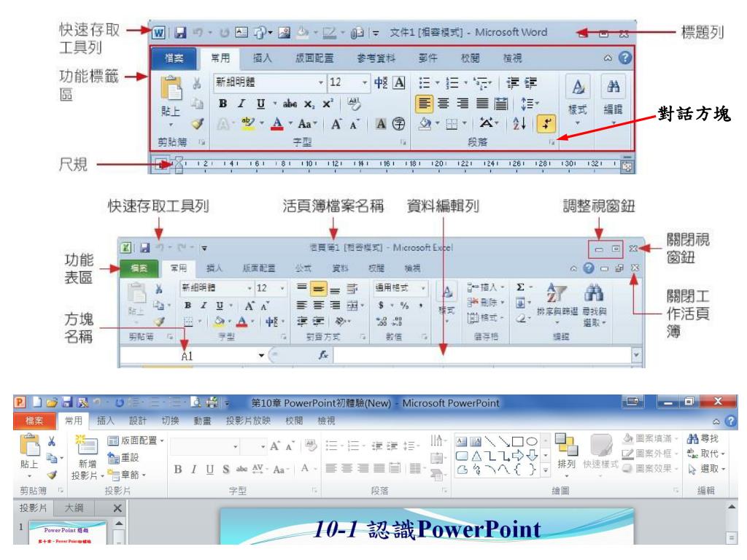Apply currency $ format in Excel
The width and height of the screenshot is (747, 560).
point(381,306)
